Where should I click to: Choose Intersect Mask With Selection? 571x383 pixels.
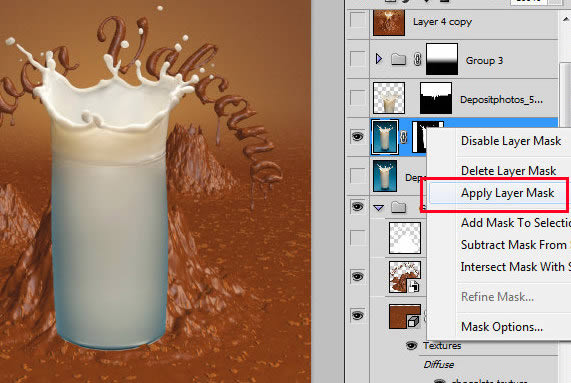click(515, 267)
